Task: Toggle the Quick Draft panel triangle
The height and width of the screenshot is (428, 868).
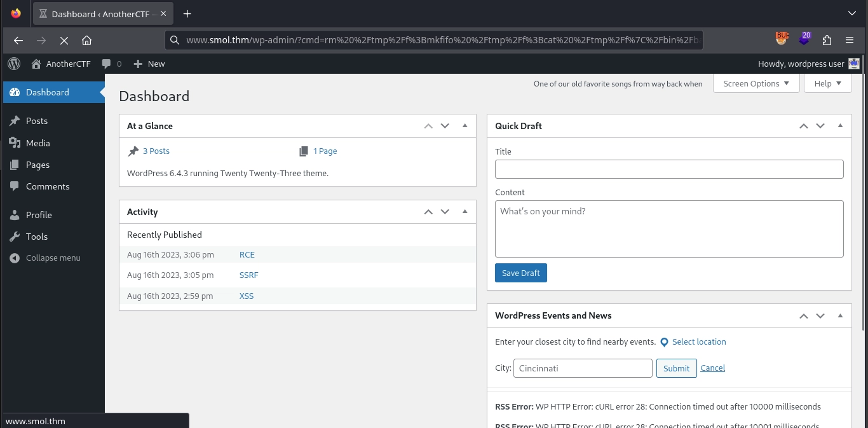Action: click(840, 126)
